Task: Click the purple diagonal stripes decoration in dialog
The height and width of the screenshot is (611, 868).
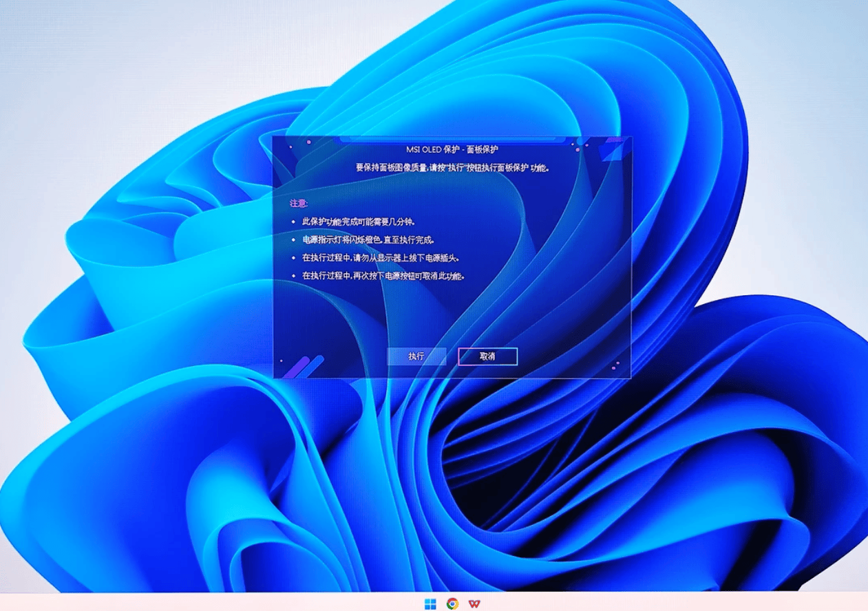Action: [x=304, y=367]
